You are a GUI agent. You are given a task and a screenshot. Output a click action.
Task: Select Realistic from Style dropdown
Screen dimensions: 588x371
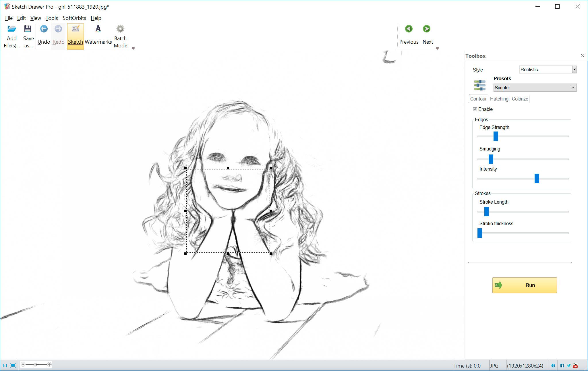(x=547, y=69)
